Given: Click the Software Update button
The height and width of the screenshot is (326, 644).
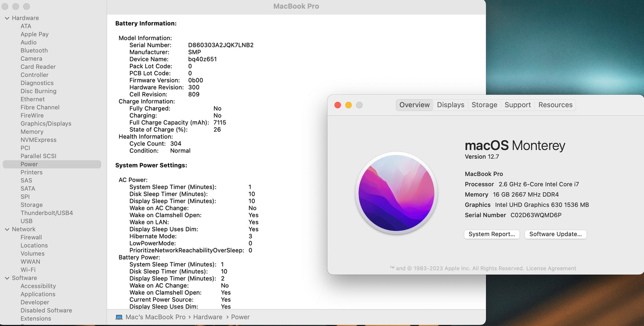Looking at the screenshot, I should coord(555,234).
